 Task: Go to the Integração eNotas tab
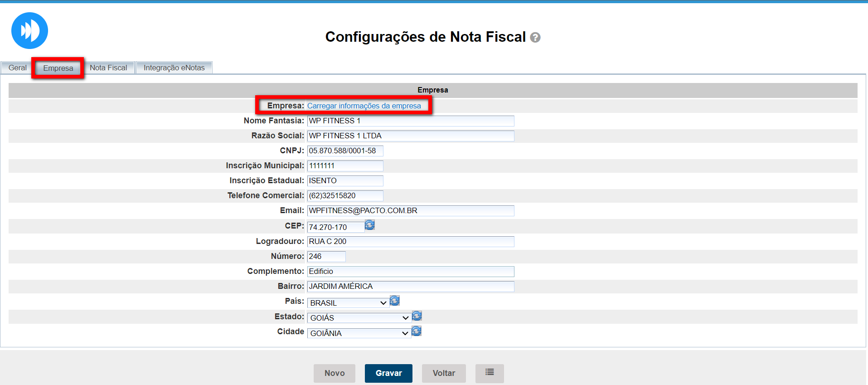(174, 68)
